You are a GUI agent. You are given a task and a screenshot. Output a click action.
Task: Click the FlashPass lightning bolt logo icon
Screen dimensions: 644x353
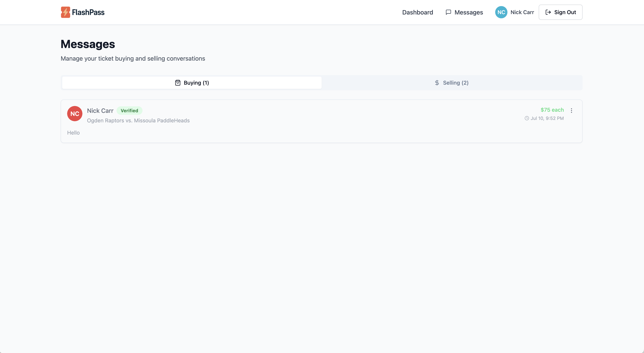click(x=65, y=12)
